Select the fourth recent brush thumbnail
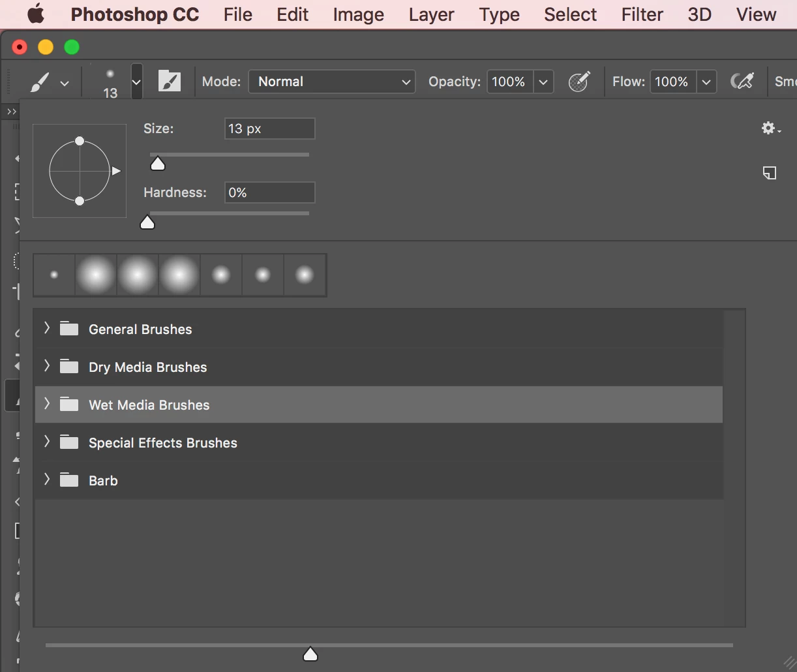The width and height of the screenshot is (797, 672). (179, 275)
